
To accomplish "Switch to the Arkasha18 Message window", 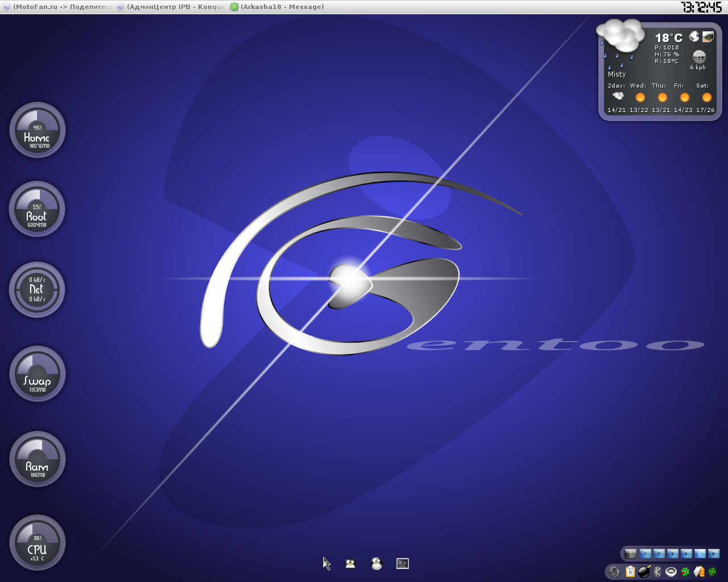I will point(277,7).
